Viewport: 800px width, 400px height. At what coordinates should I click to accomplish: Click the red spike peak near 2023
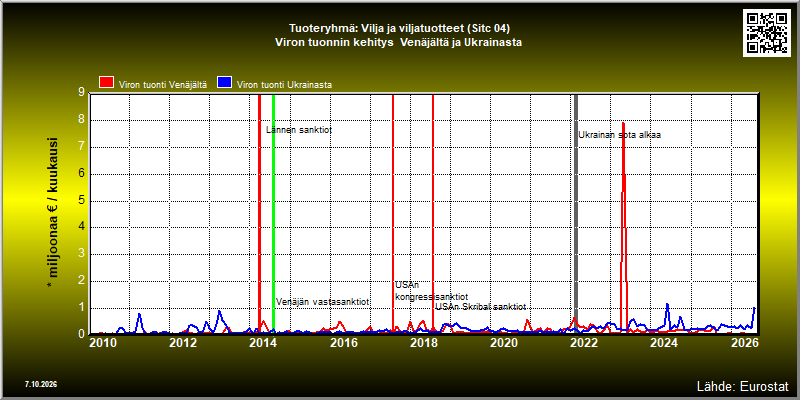click(623, 123)
